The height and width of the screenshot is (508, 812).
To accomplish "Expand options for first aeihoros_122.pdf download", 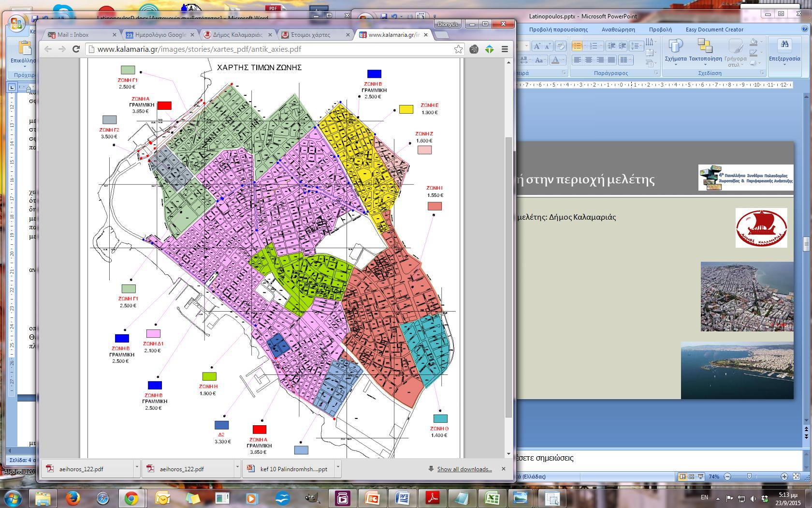I will pos(137,468).
